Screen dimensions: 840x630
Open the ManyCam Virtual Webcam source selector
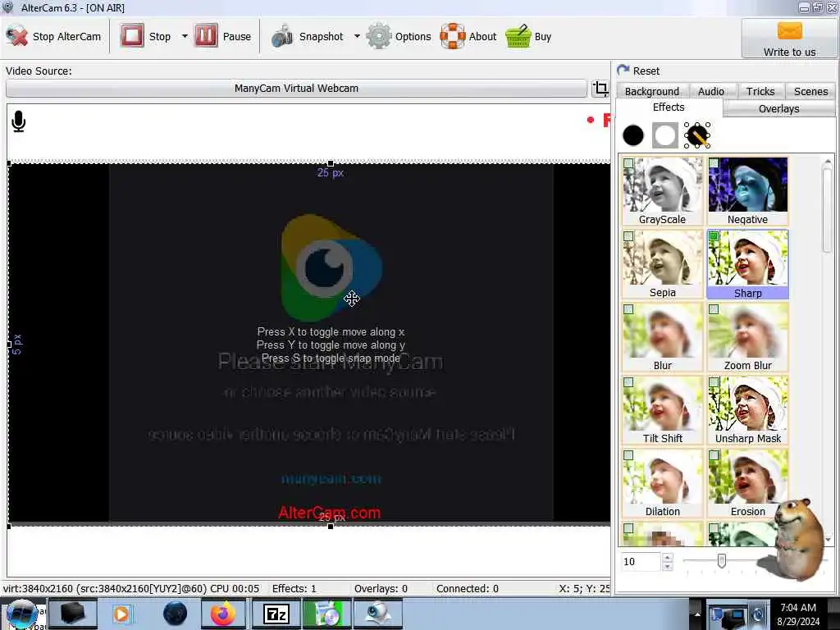click(296, 89)
